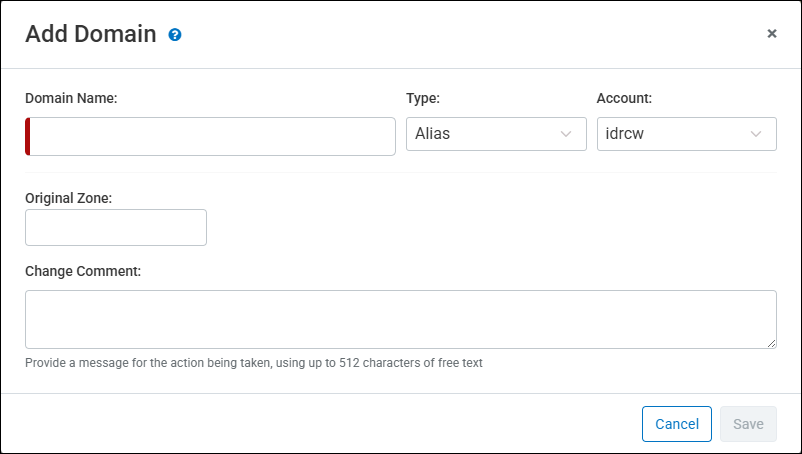Click the "Type:" label
Screen dimensions: 802x454
coord(423,98)
